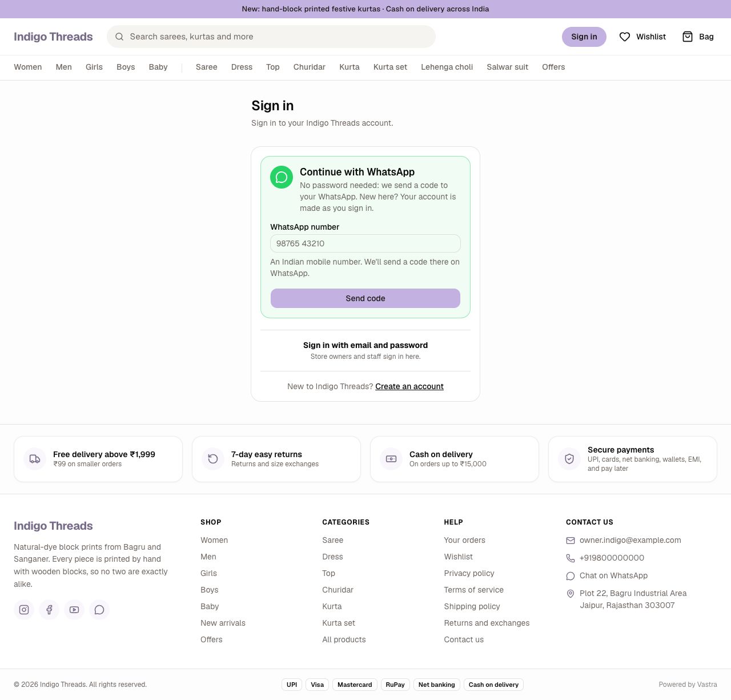Click the returns arrow icon
731x700 pixels.
click(x=213, y=459)
